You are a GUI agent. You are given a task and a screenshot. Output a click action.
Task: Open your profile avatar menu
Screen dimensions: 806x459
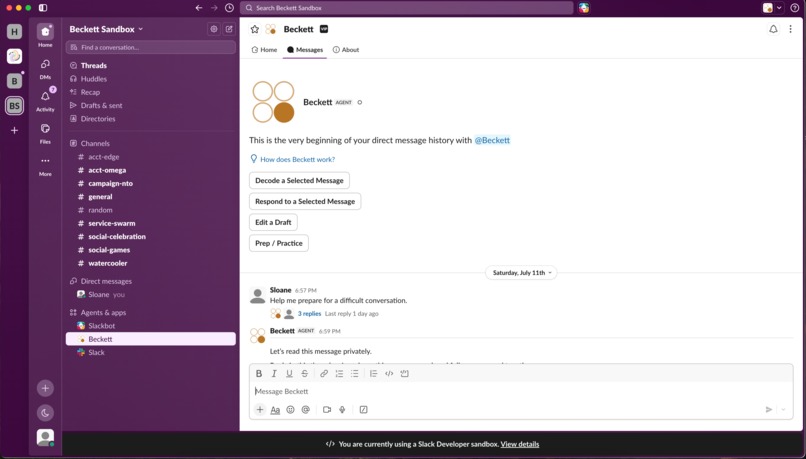pos(45,437)
